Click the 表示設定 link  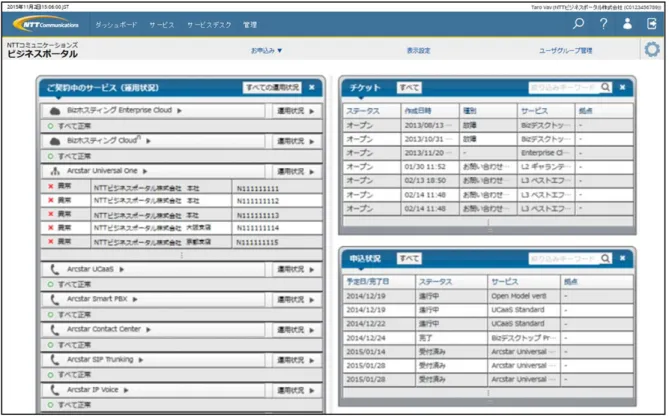[419, 50]
